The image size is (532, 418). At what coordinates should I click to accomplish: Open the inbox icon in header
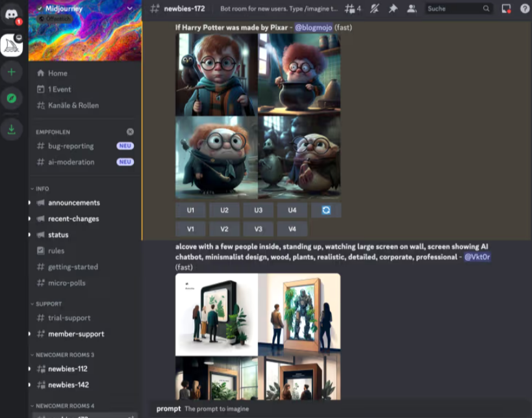point(506,8)
